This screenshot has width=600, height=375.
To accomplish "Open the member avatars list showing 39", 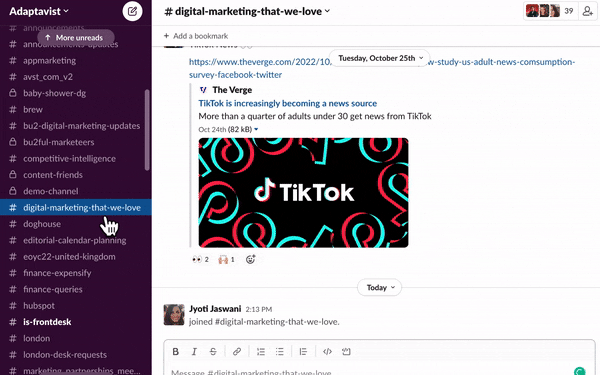I will pos(550,11).
